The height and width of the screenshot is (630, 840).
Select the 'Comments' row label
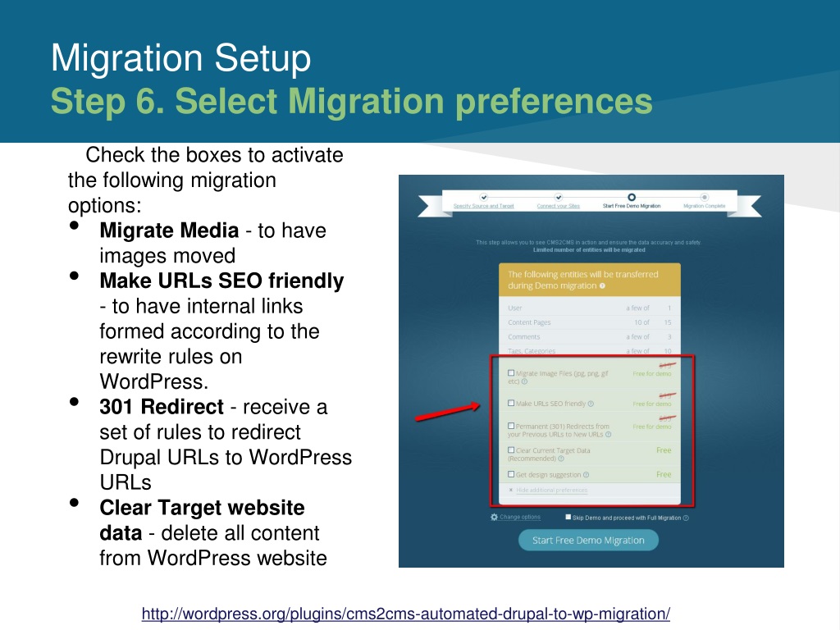coord(524,337)
